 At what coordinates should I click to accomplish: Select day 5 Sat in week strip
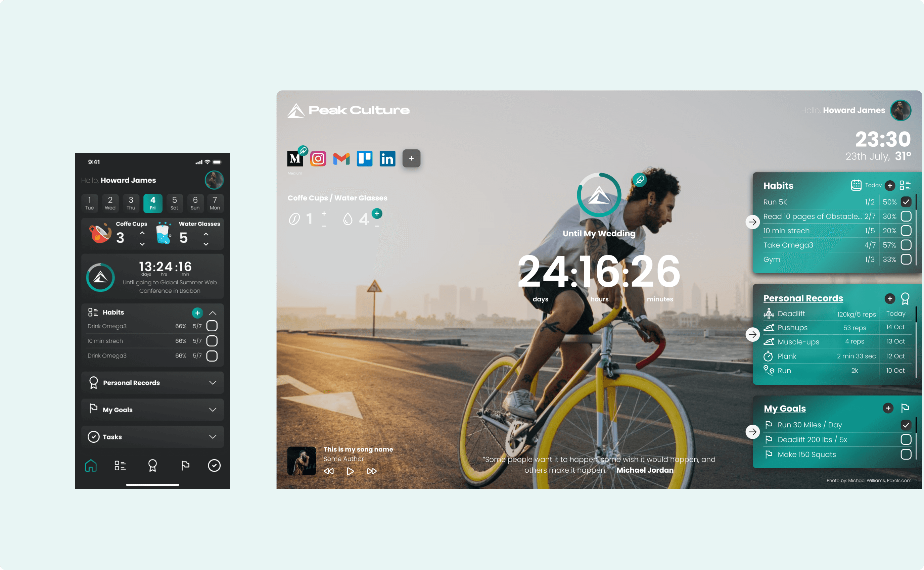(174, 203)
